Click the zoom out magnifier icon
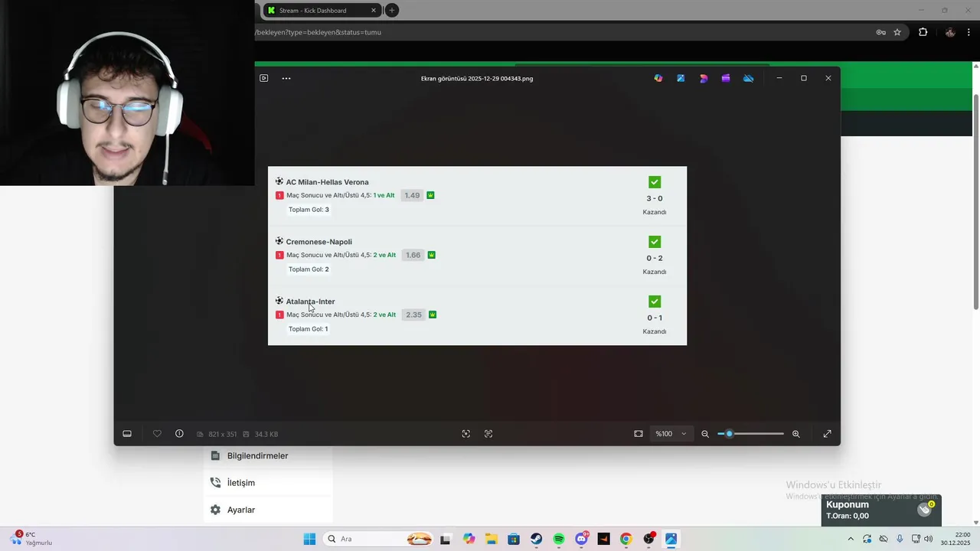The width and height of the screenshot is (980, 551). pyautogui.click(x=705, y=434)
